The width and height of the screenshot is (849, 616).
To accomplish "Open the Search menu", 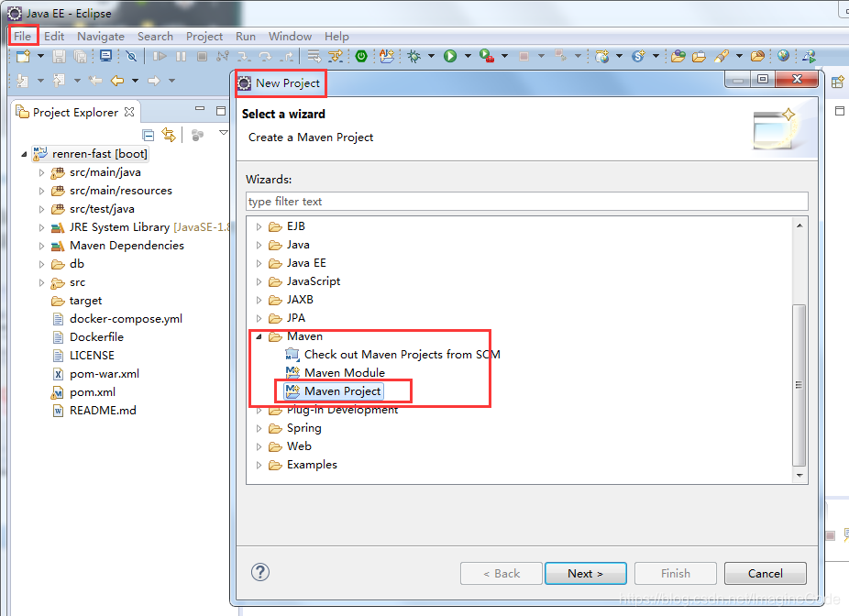I will [155, 37].
